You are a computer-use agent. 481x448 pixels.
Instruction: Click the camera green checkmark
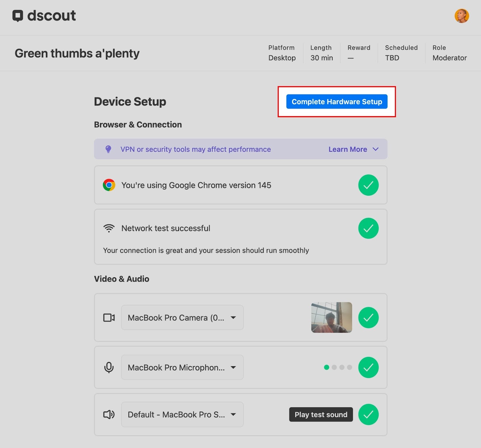[368, 318]
